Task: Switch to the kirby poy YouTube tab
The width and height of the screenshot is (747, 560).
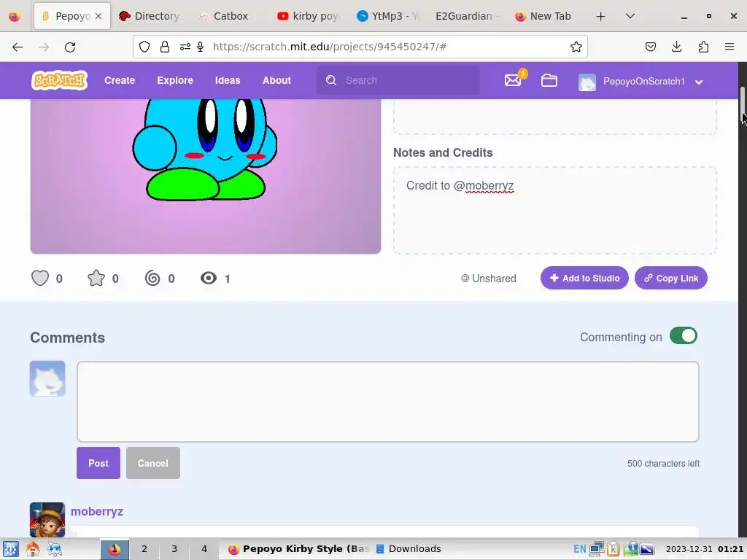Action: click(x=309, y=16)
